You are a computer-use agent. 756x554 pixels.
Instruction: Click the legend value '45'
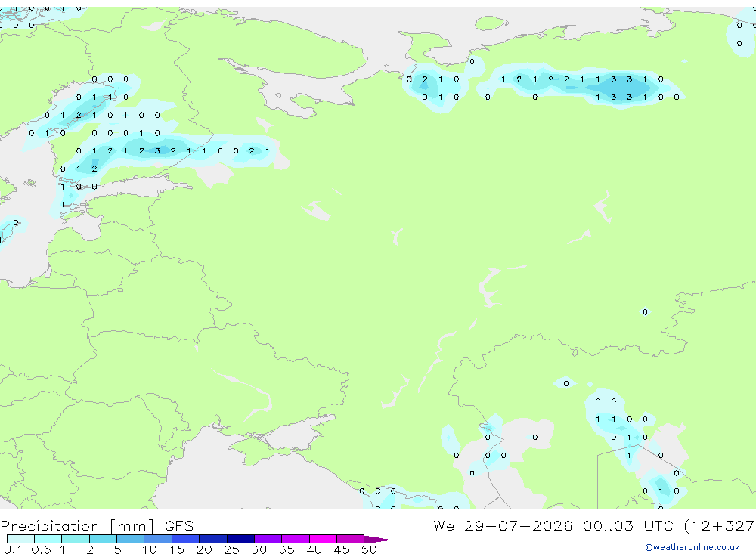[342, 549]
